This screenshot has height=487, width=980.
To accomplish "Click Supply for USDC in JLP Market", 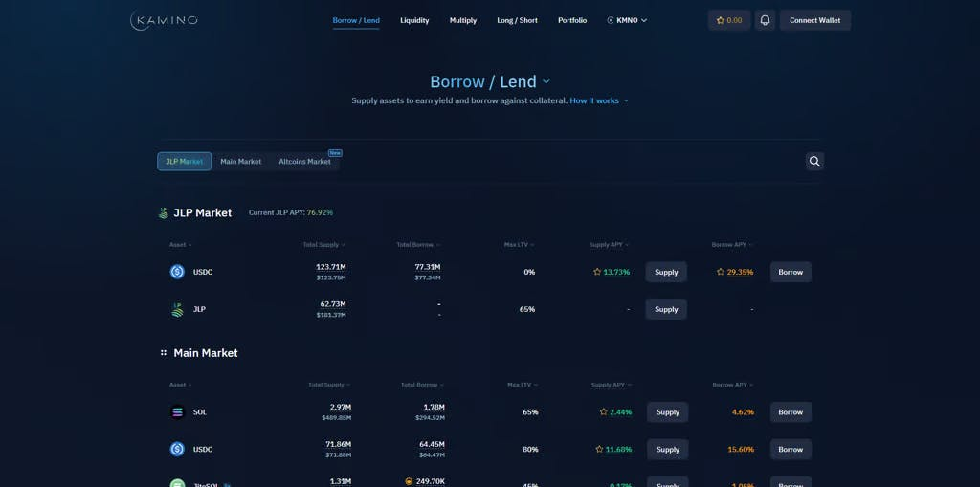I will (666, 272).
